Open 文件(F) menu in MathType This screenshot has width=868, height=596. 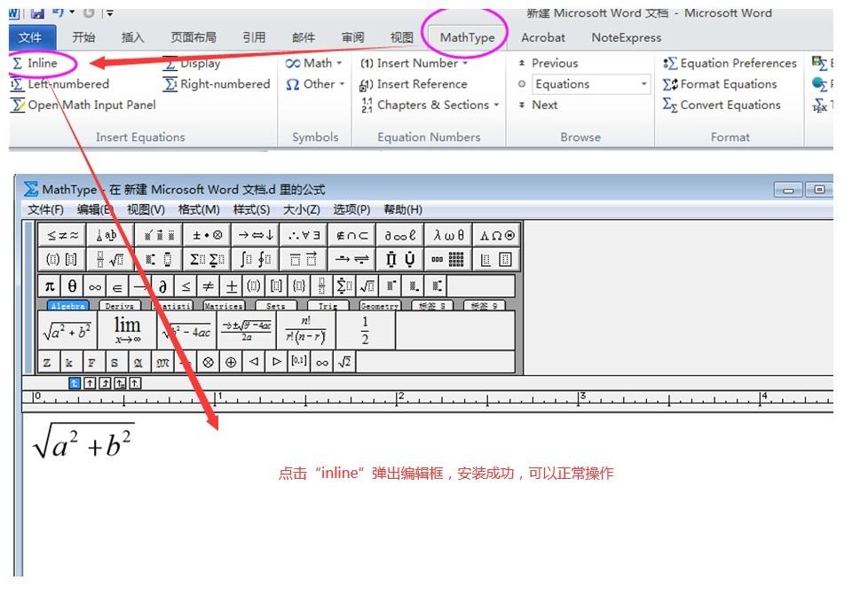pyautogui.click(x=45, y=209)
